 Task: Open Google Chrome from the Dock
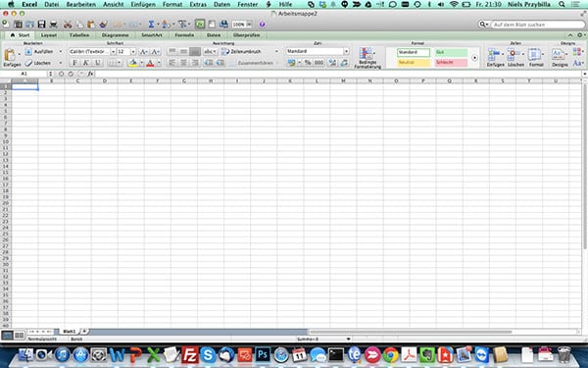(x=390, y=354)
